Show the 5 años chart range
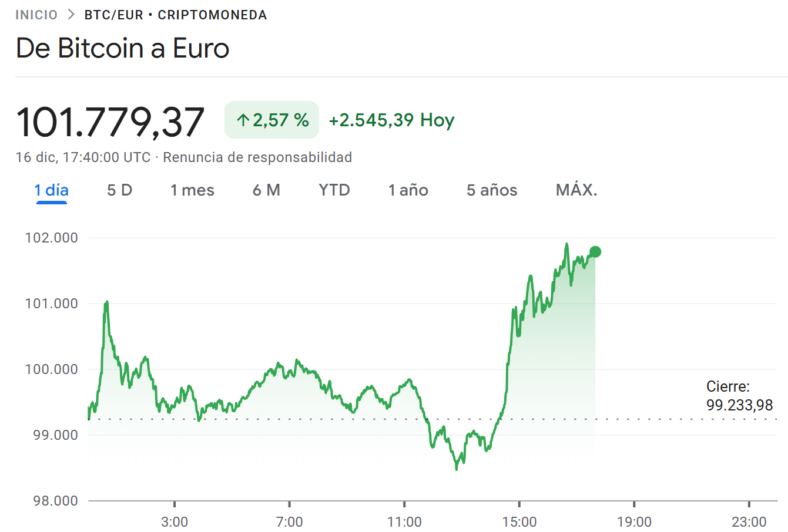 (x=492, y=190)
